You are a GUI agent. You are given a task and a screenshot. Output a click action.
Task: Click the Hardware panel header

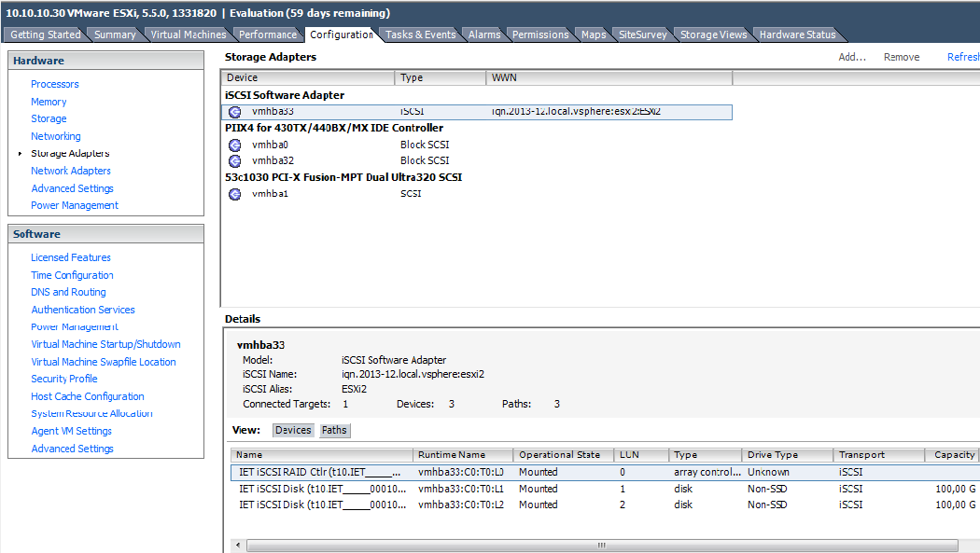[105, 61]
